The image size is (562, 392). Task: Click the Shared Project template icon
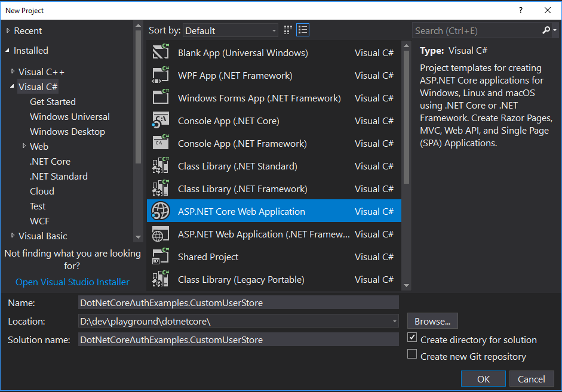[x=161, y=257]
